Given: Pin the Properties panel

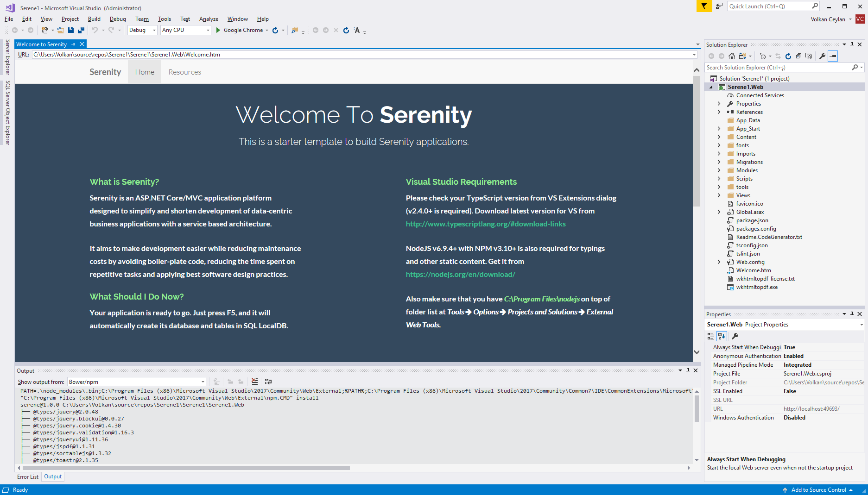Looking at the screenshot, I should (x=852, y=314).
